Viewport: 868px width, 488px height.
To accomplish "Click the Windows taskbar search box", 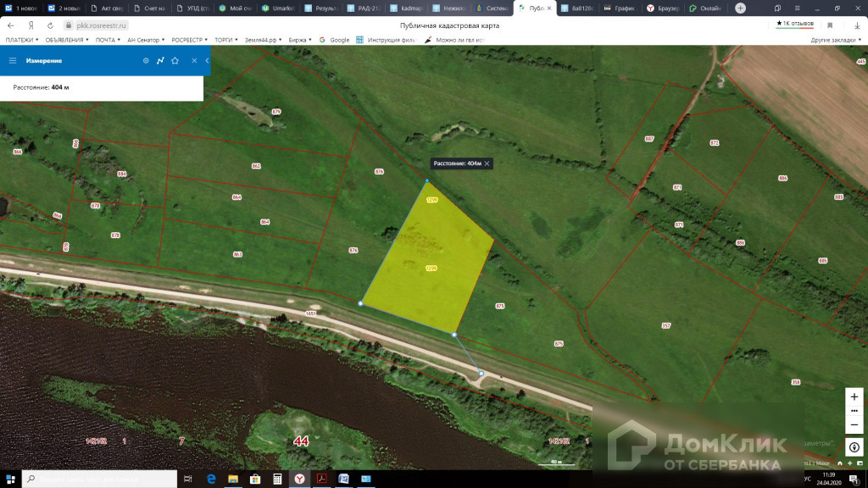I will [x=100, y=480].
